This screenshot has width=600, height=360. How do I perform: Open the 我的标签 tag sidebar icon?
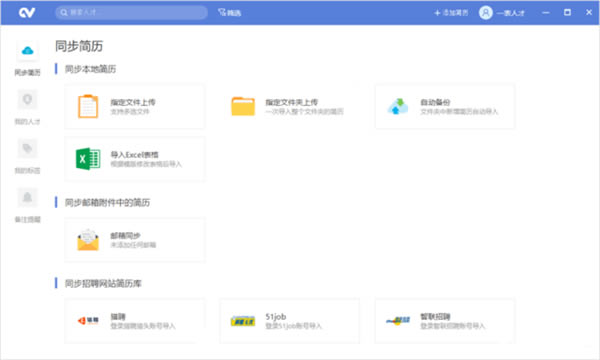click(x=28, y=148)
